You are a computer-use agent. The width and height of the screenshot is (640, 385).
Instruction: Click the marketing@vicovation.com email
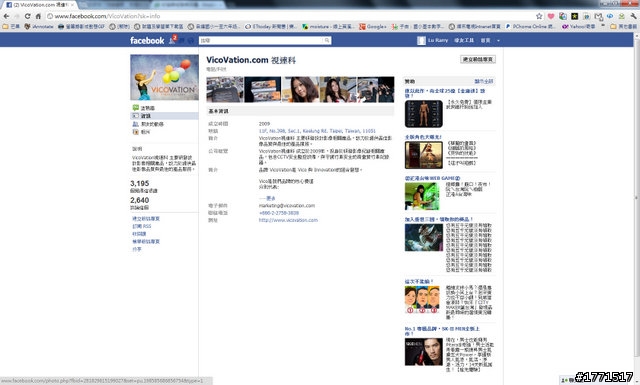(287, 205)
